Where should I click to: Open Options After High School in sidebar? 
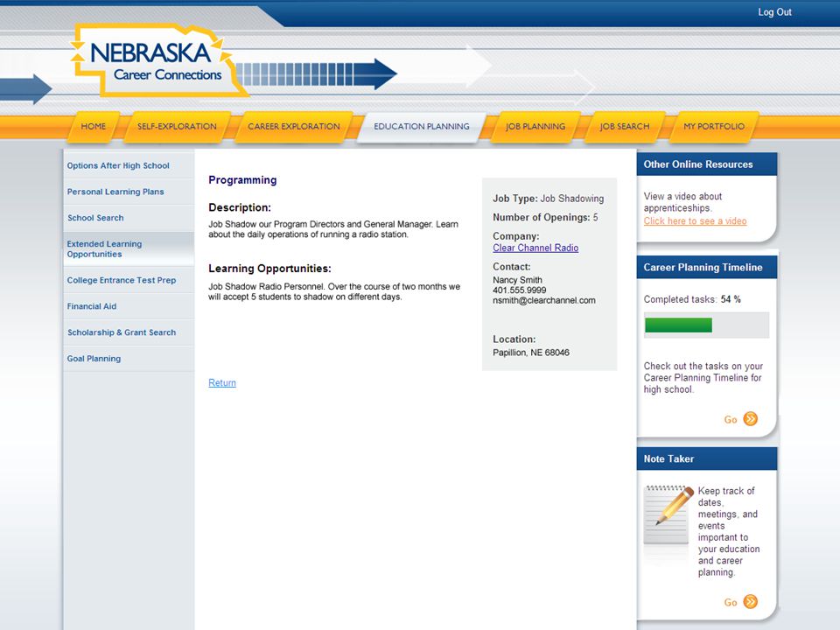tap(129, 165)
